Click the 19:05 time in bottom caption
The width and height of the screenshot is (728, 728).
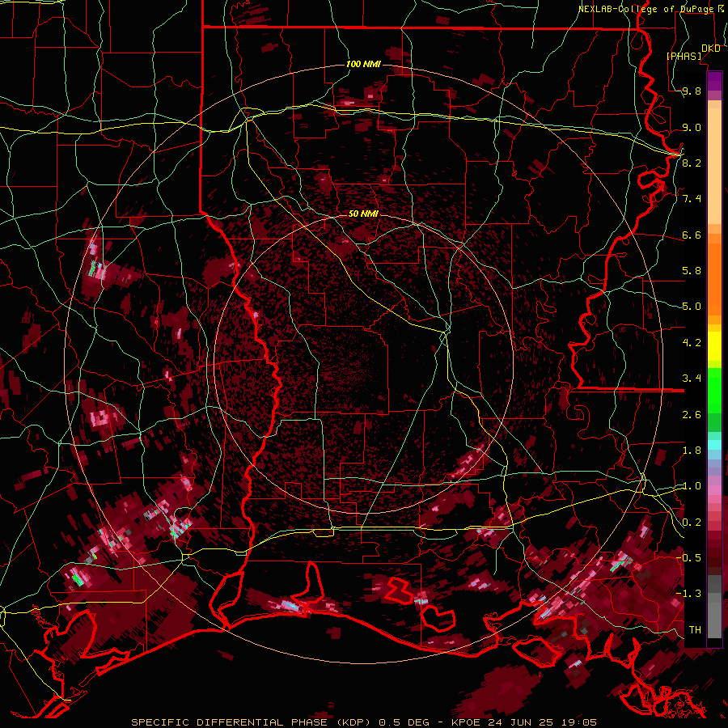coord(578,722)
